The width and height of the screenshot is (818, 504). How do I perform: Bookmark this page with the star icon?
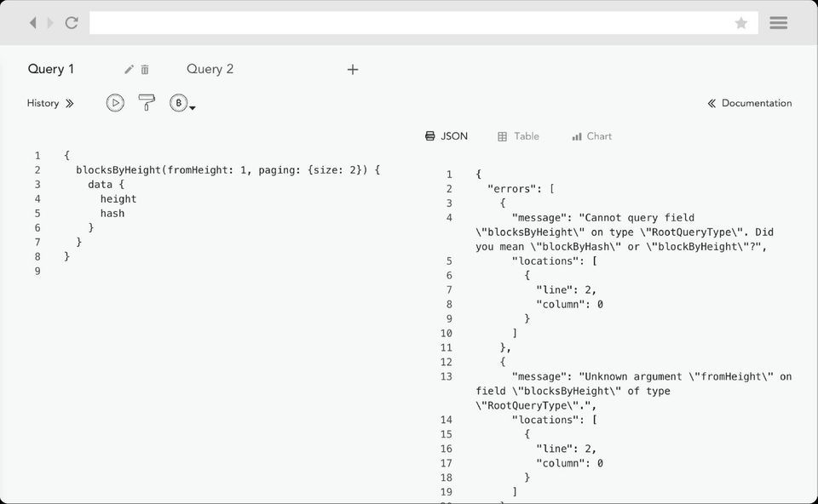click(x=741, y=23)
